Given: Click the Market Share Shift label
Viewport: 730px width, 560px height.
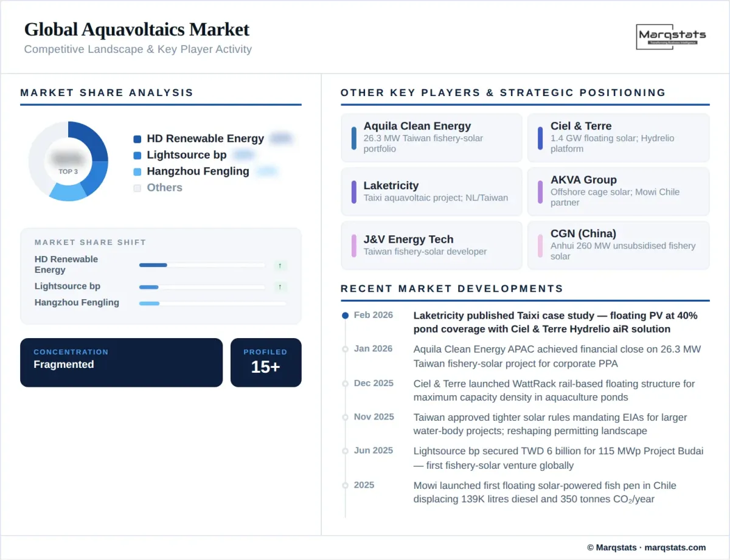Looking at the screenshot, I should [90, 242].
